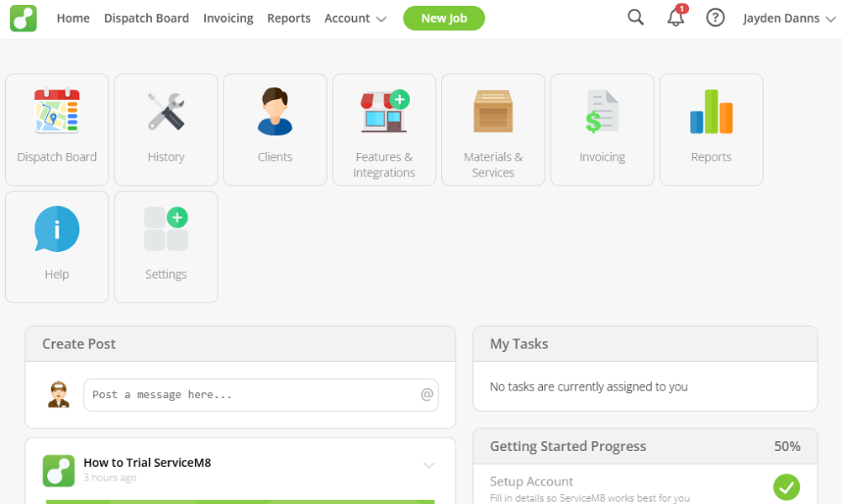Screen dimensions: 842x504
Task: Click the green New Job button
Action: click(x=444, y=18)
